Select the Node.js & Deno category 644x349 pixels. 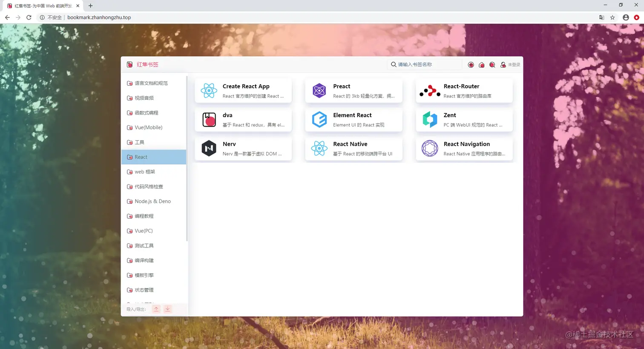pyautogui.click(x=154, y=201)
